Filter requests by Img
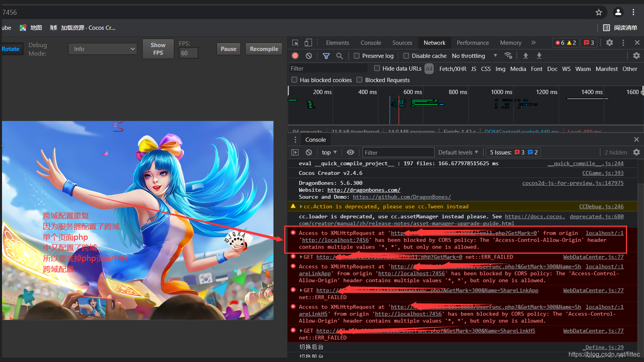 (x=500, y=69)
